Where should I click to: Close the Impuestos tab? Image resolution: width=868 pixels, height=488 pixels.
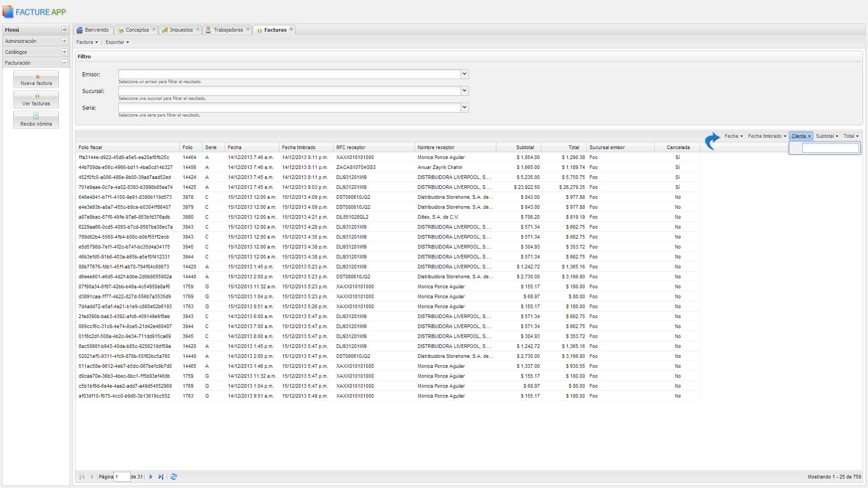coord(198,29)
